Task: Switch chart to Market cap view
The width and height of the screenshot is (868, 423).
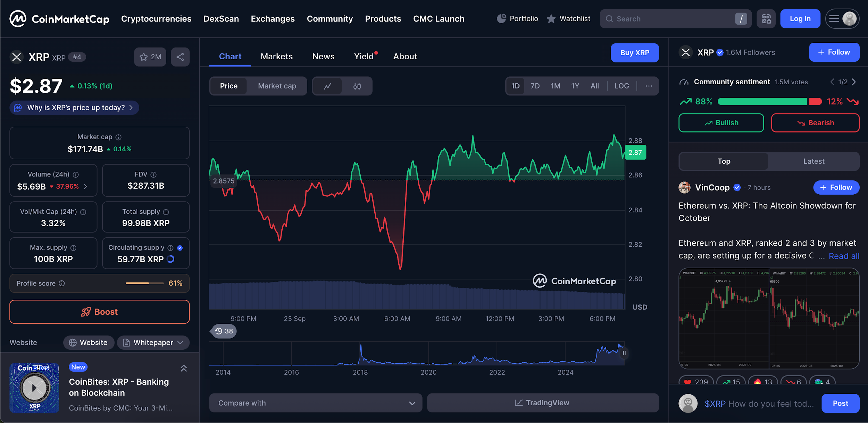Action: (x=277, y=86)
